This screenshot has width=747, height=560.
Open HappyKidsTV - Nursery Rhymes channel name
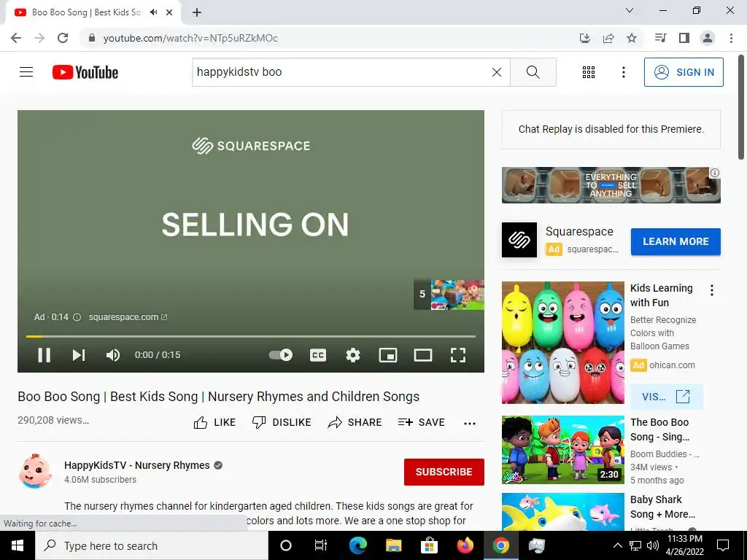(136, 465)
